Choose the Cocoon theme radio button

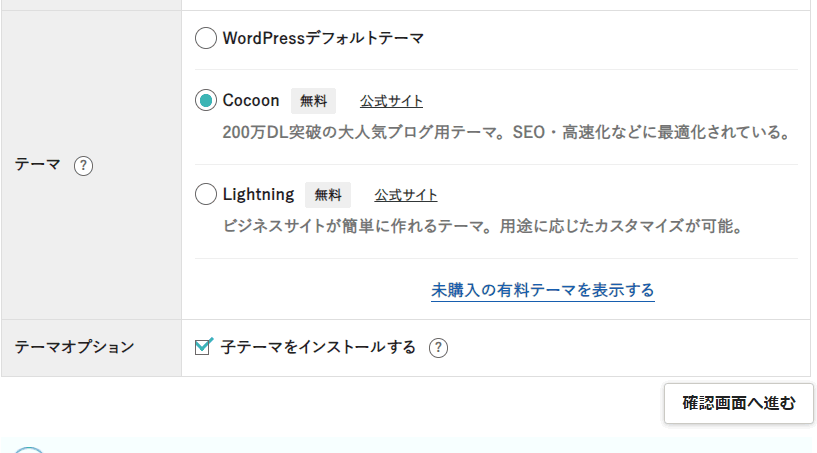pos(205,100)
